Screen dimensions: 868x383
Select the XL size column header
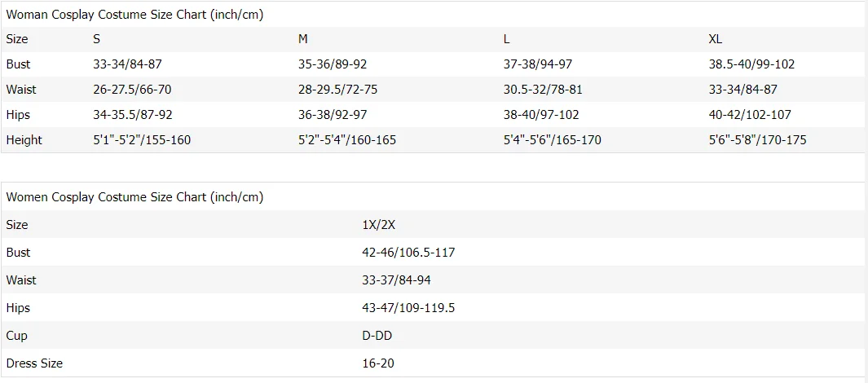[x=716, y=39]
